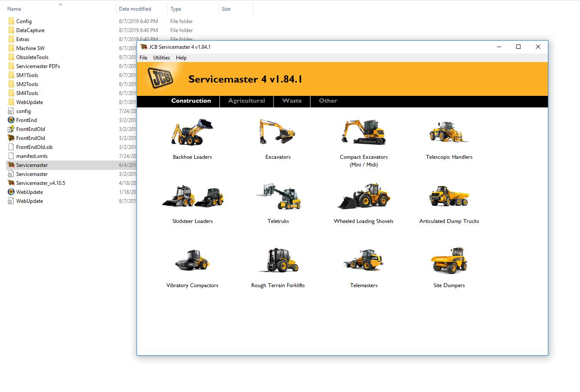The image size is (580, 392).
Task: Select the highlighted Servicemaster application row
Action: (71, 165)
